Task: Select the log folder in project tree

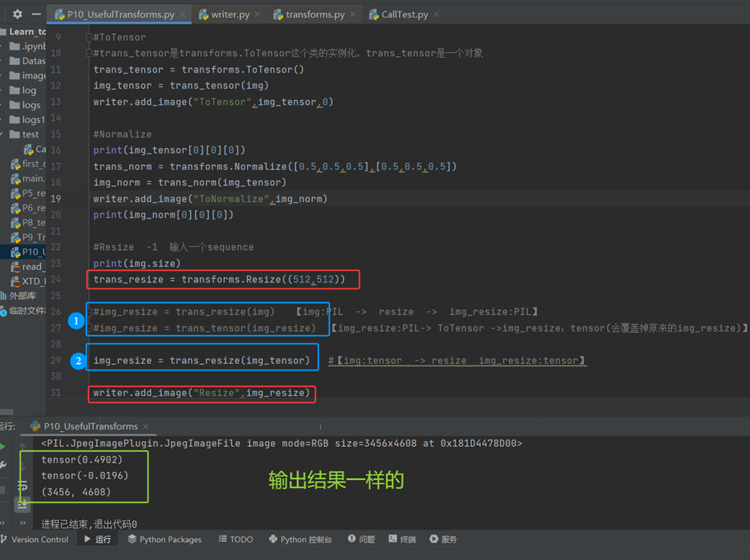Action: (23, 90)
